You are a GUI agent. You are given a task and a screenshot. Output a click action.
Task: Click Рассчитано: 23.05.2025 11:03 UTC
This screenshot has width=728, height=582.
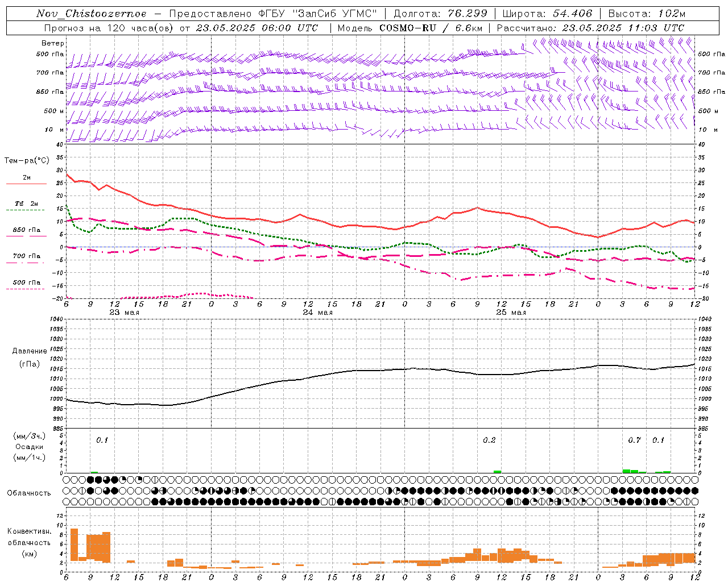point(590,28)
